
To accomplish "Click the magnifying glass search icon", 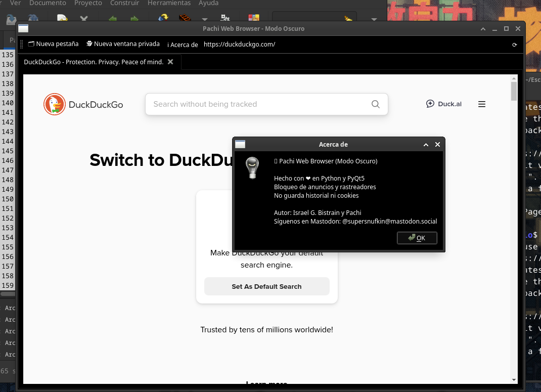I will click(x=375, y=104).
